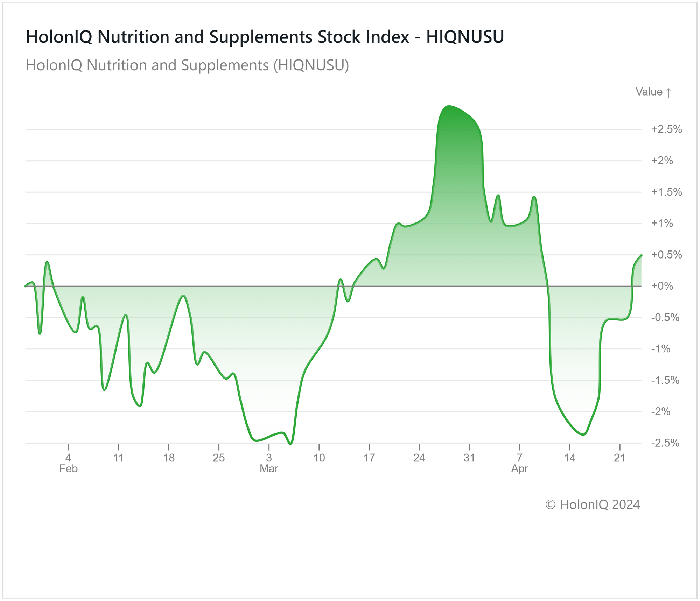Click the '31' date tick label

tap(469, 458)
